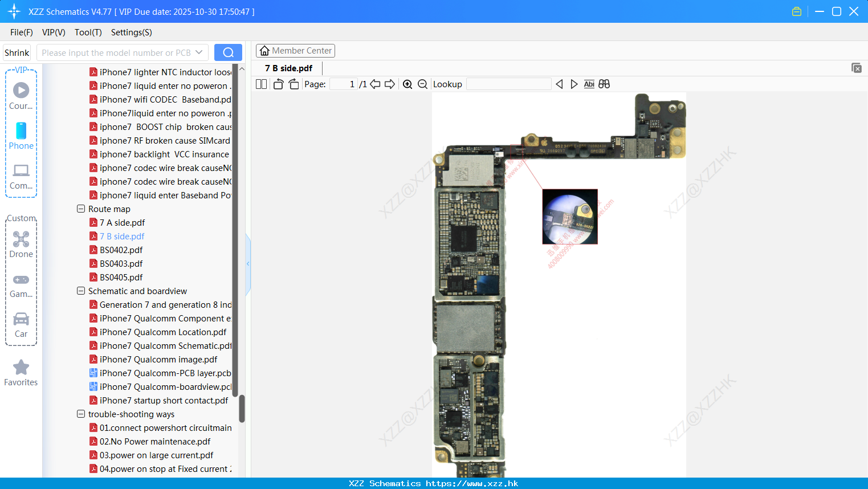The height and width of the screenshot is (489, 868).
Task: Toggle the two-page view layout icon
Action: click(261, 84)
